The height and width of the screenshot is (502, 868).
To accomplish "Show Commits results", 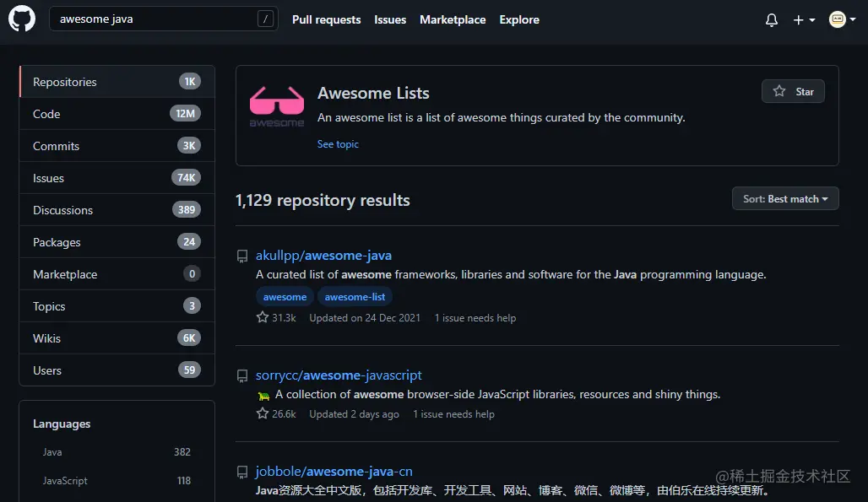I will coord(117,146).
